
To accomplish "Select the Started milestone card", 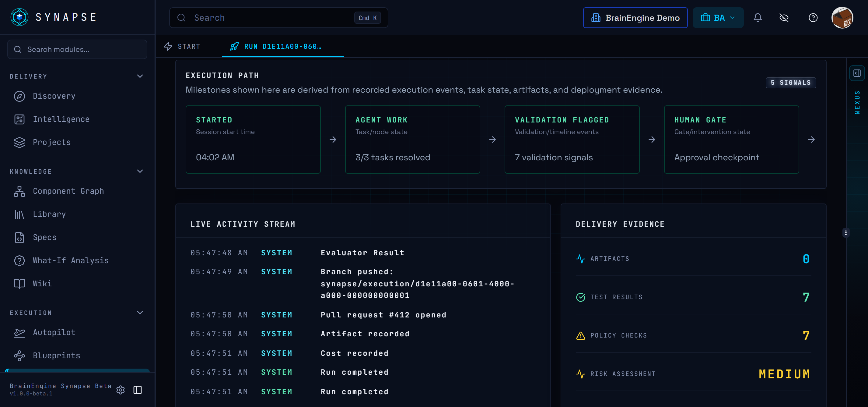I will (253, 139).
